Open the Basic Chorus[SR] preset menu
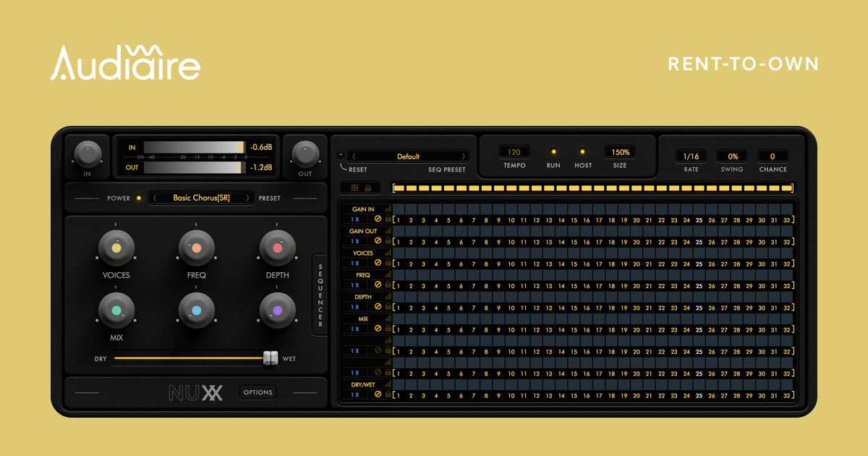This screenshot has width=868, height=456. pyautogui.click(x=201, y=198)
